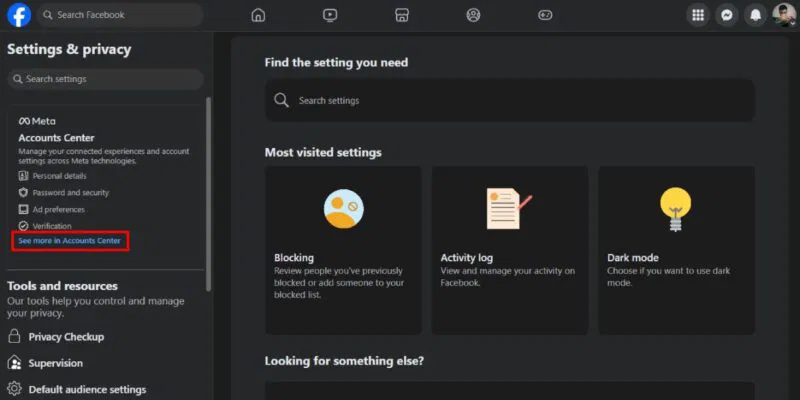
Task: Click the magnifier icon in main search box
Action: [282, 100]
